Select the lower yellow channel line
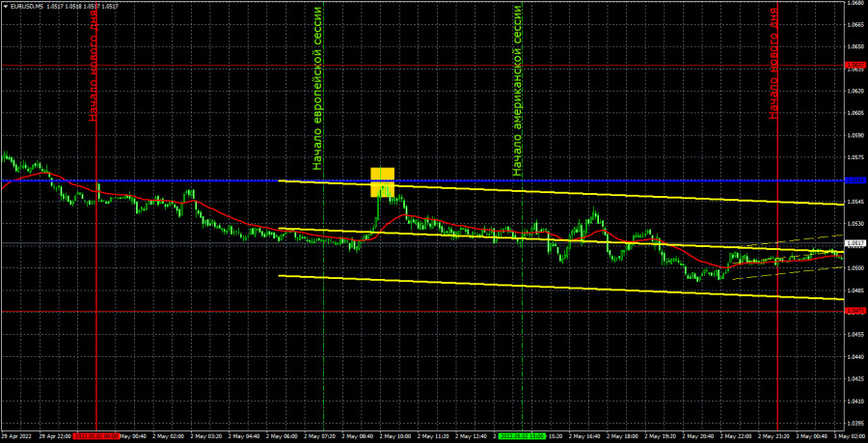The height and width of the screenshot is (443, 868). coord(579,289)
